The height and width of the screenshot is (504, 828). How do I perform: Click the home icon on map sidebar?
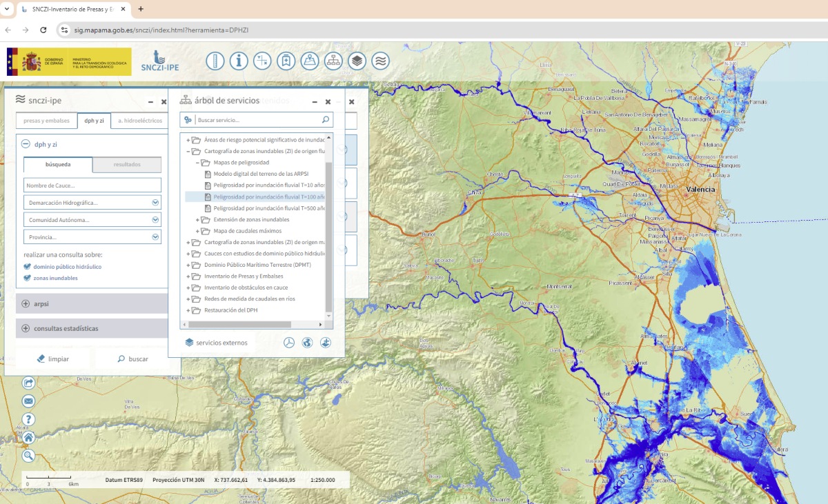pyautogui.click(x=28, y=437)
